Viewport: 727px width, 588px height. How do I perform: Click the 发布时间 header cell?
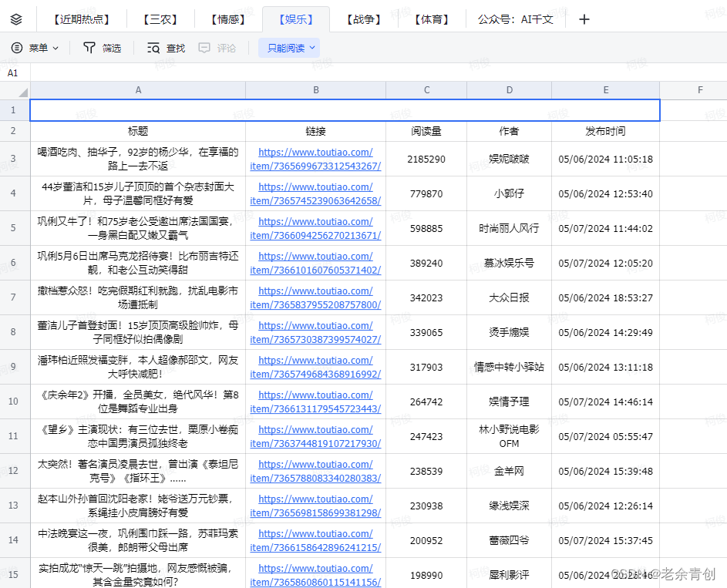tap(605, 131)
